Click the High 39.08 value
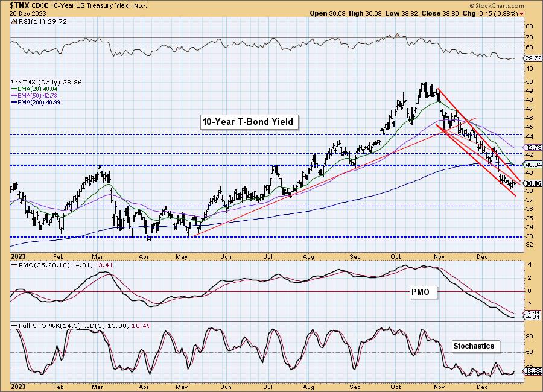 coord(364,13)
